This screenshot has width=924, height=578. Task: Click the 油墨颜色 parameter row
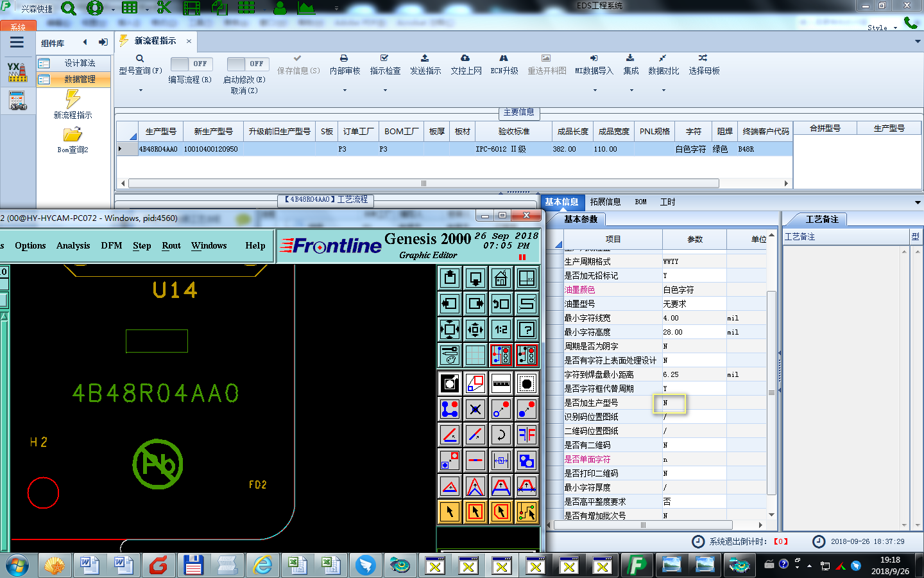click(x=657, y=290)
